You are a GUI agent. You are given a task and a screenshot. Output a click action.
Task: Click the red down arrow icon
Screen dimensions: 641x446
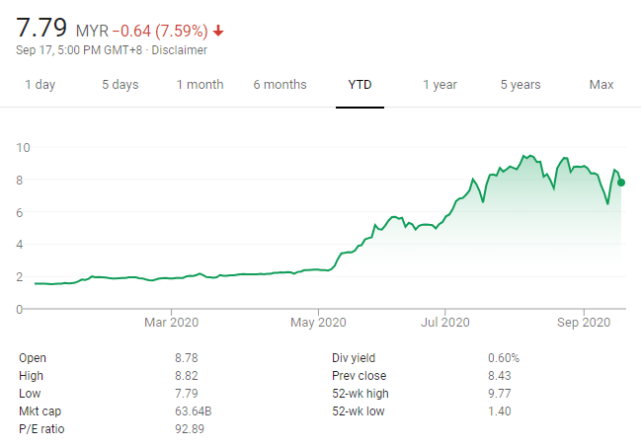pyautogui.click(x=218, y=31)
